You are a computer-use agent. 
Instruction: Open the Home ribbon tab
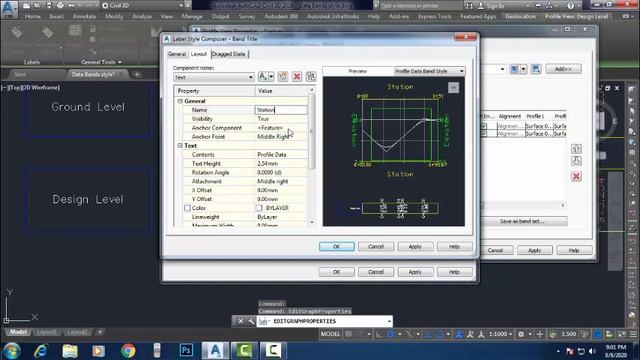coord(33,16)
